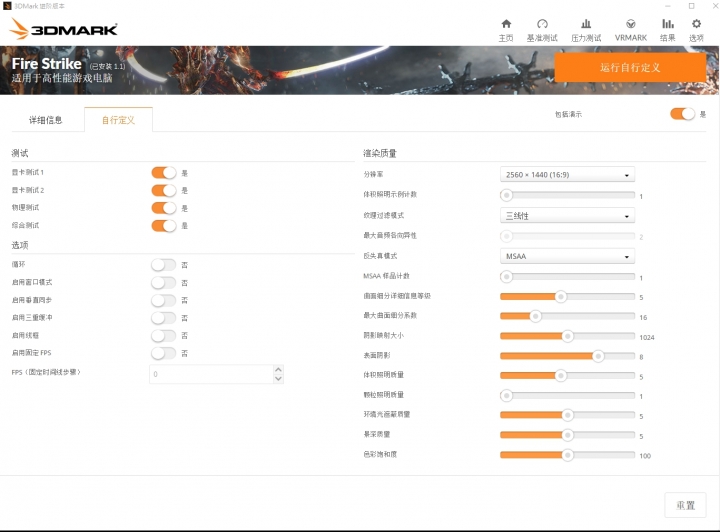Image resolution: width=720 pixels, height=532 pixels.
Task: Click the 最大曲面细分系数 slider handle
Action: pos(535,316)
